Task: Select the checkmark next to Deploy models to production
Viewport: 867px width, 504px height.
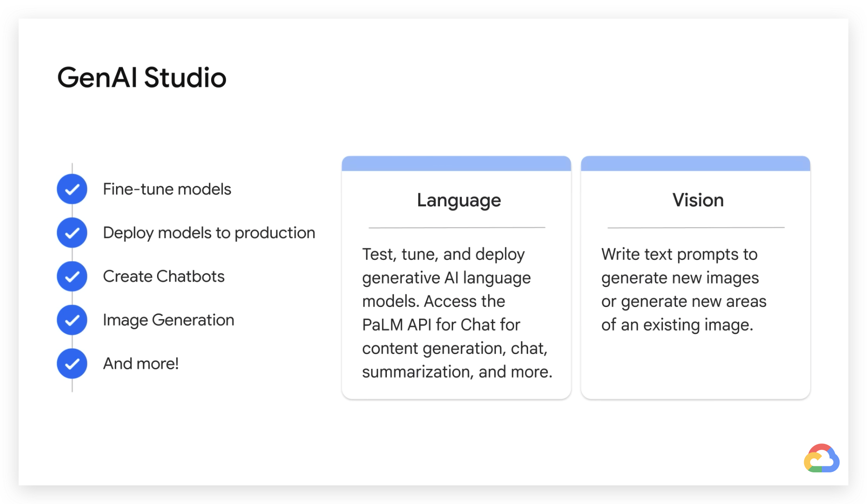Action: [72, 233]
